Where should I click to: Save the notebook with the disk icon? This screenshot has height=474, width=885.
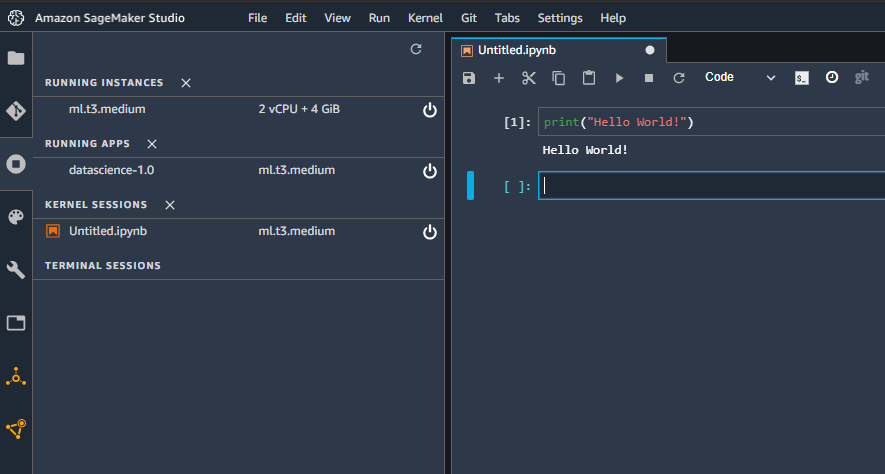(x=469, y=78)
